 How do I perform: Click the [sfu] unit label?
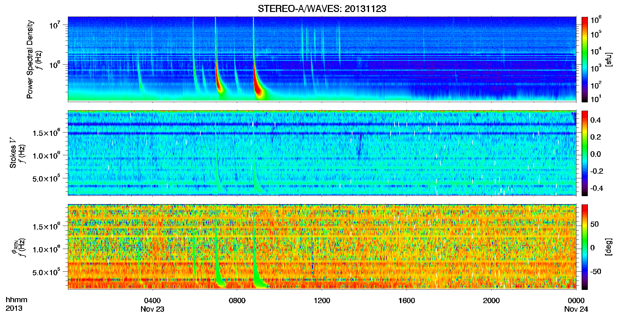609,59
